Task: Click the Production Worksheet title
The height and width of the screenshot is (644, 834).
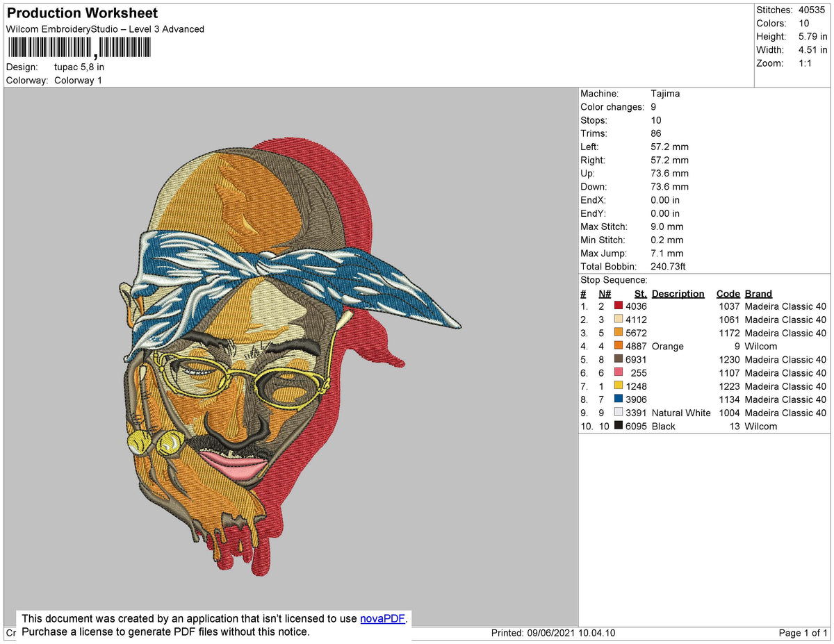Action: 81,13
